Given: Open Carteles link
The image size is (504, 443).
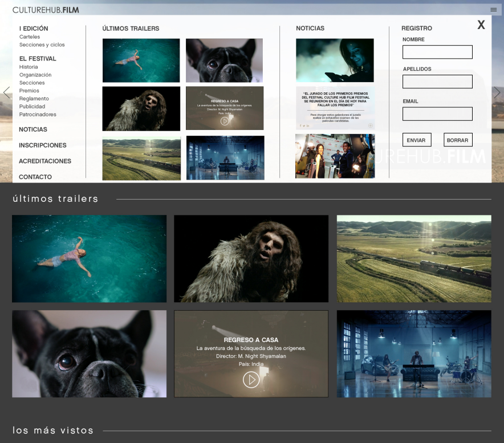Looking at the screenshot, I should pyautogui.click(x=30, y=36).
